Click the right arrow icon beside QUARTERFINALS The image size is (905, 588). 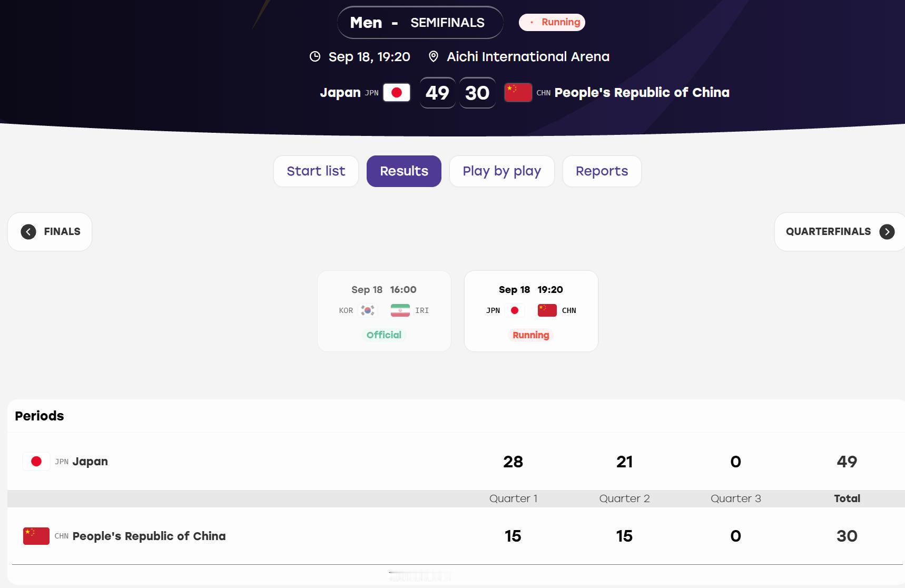pyautogui.click(x=887, y=232)
